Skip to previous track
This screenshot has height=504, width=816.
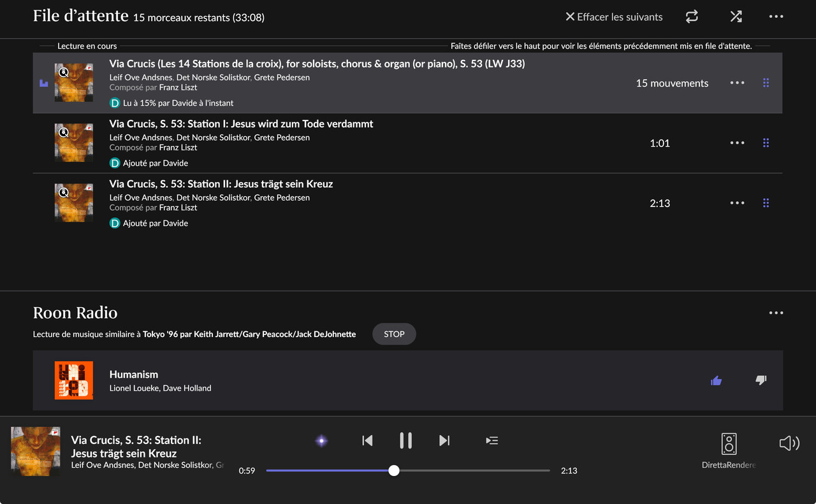click(x=367, y=440)
